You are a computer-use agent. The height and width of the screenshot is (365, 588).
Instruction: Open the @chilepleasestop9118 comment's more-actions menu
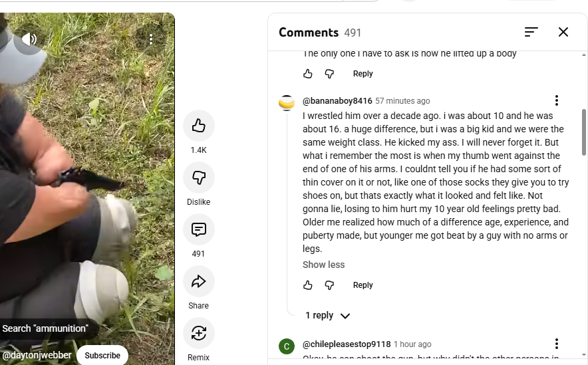[557, 344]
